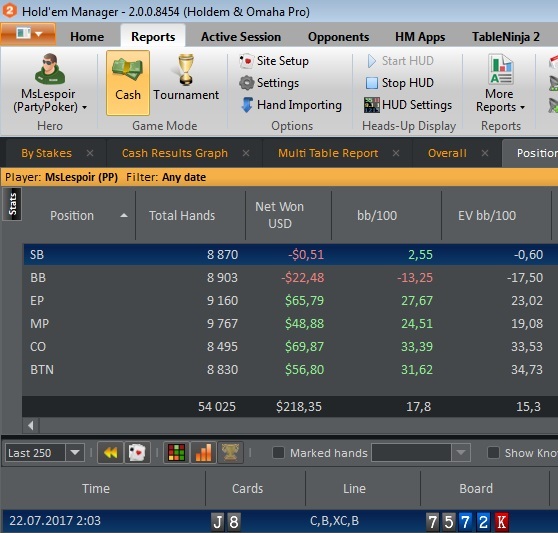This screenshot has height=533, width=558.
Task: Open the HM Apps tab
Action: coord(420,37)
